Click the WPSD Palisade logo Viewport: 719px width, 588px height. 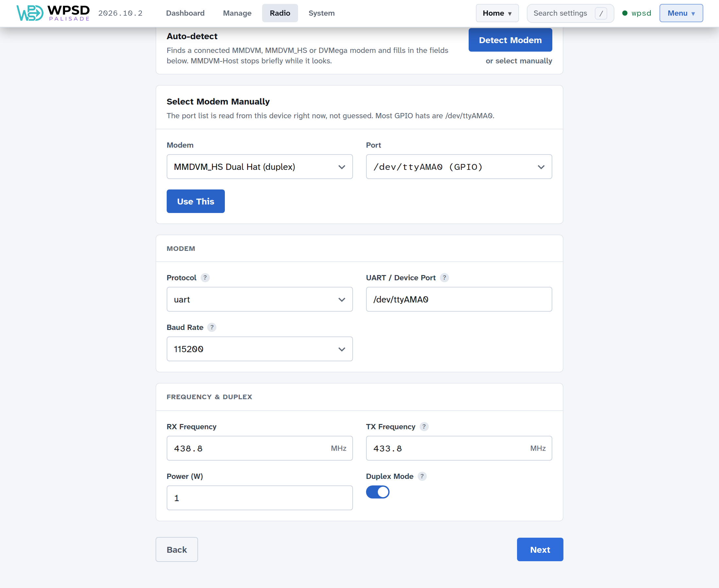click(53, 13)
